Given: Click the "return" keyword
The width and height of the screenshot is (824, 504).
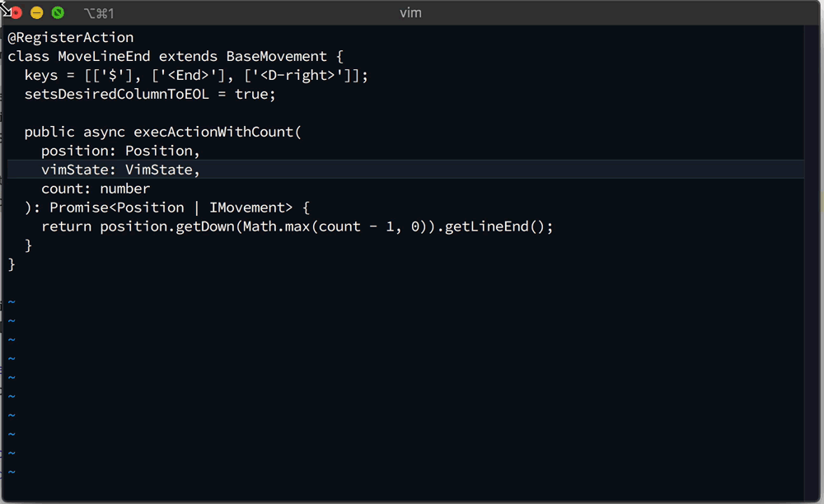Looking at the screenshot, I should tap(66, 226).
